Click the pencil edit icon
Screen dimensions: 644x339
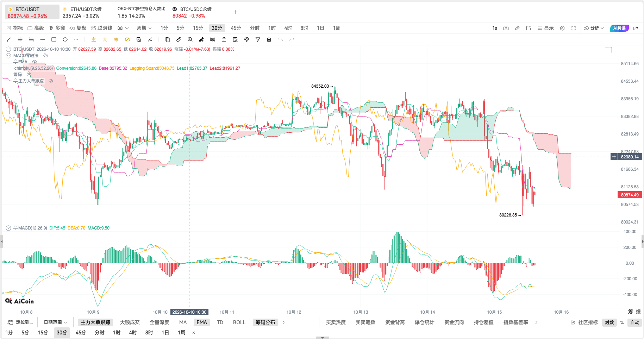517,28
